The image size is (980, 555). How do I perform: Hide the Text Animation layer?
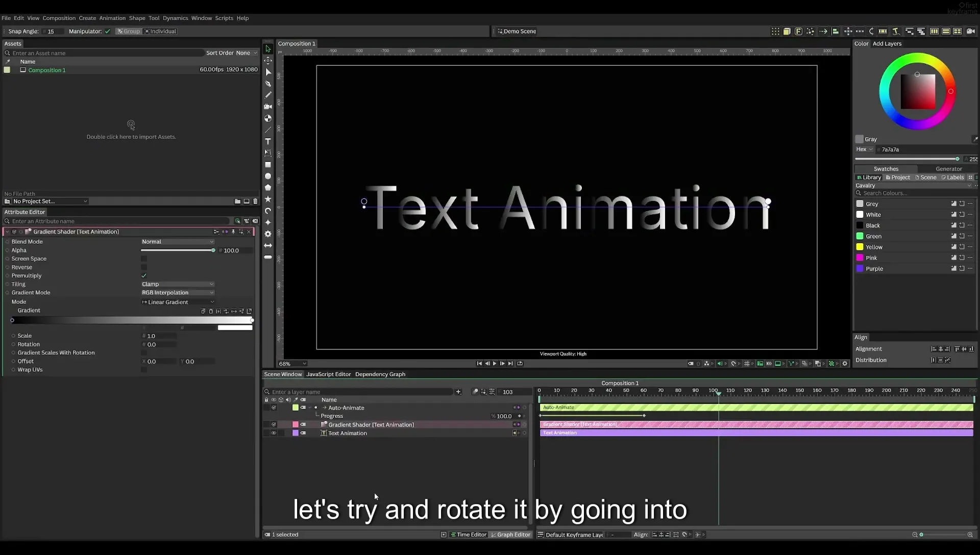click(274, 433)
